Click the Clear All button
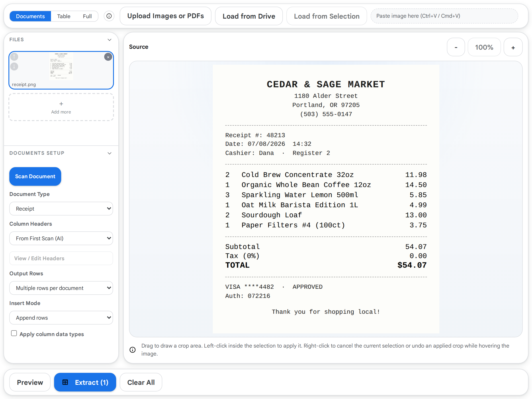The width and height of the screenshot is (532, 399). point(141,382)
